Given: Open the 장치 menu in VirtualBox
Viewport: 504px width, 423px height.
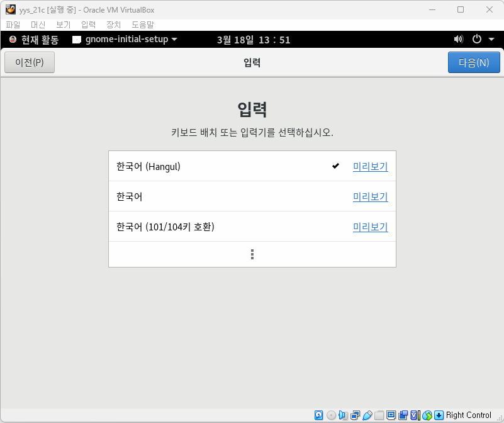Looking at the screenshot, I should (113, 25).
